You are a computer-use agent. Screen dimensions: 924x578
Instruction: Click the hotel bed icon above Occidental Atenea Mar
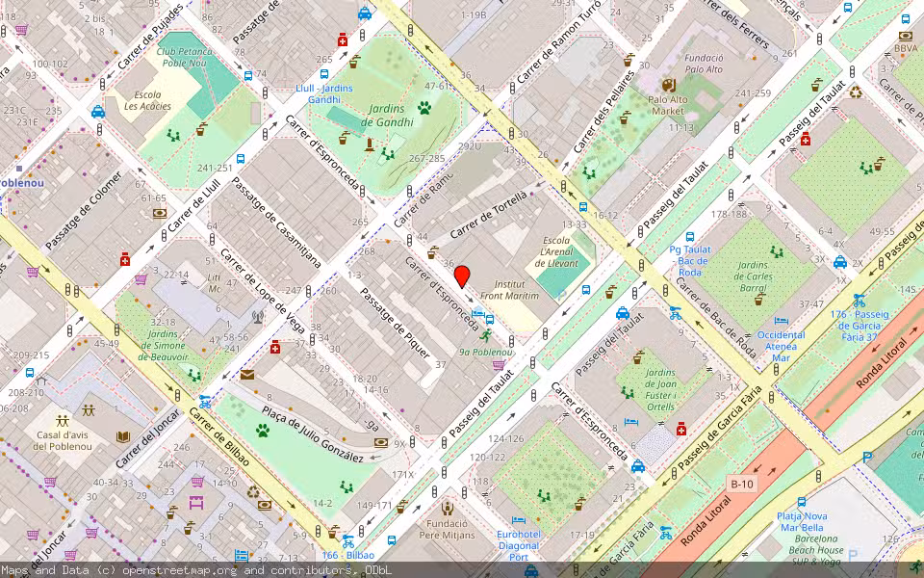pos(781,321)
